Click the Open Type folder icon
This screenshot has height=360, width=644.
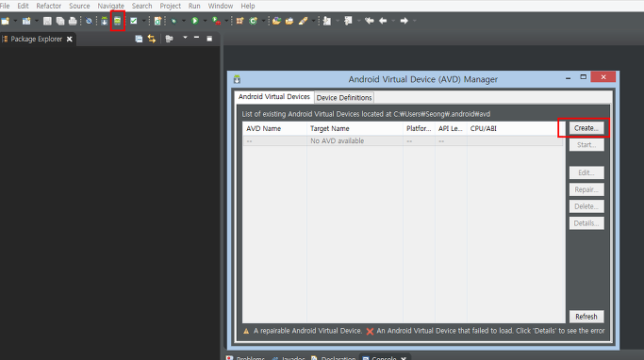click(x=276, y=21)
